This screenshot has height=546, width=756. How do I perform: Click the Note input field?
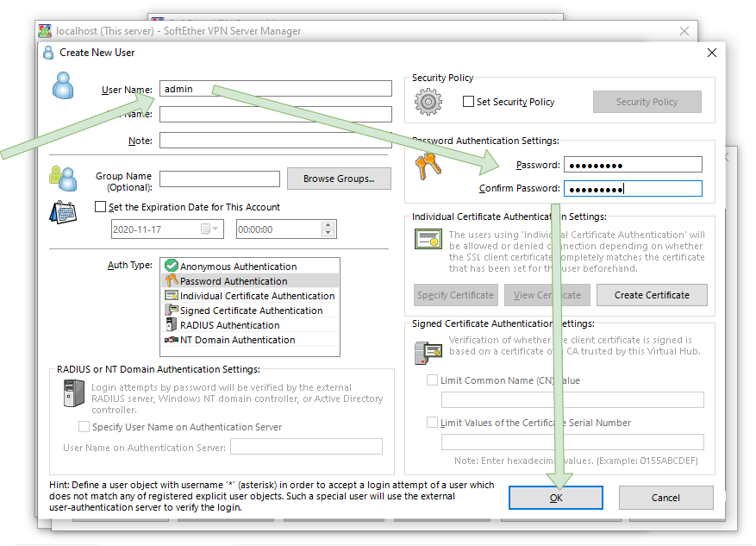coord(276,140)
